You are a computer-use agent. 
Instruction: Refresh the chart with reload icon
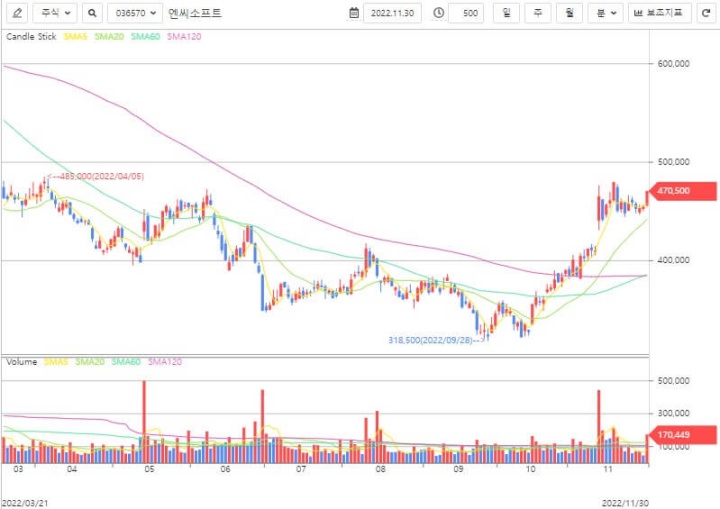706,13
